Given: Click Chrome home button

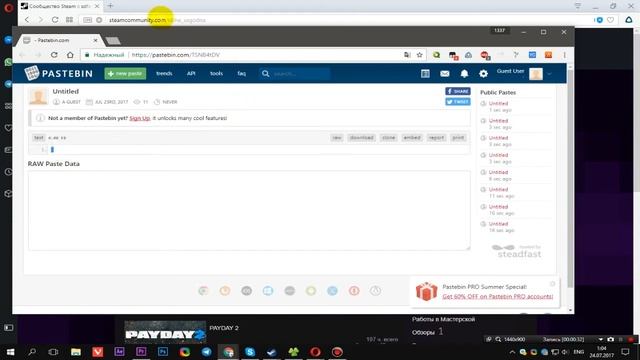Looking at the screenshot, I should (x=70, y=55).
